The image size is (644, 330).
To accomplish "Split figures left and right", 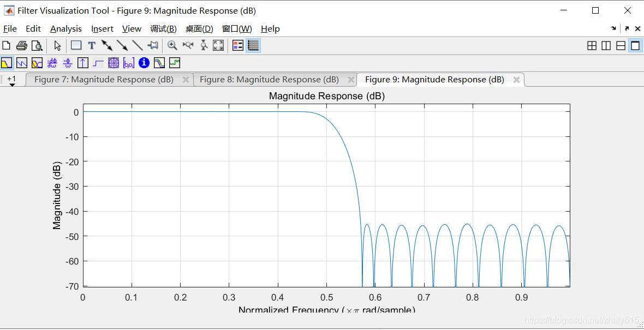I will [x=606, y=46].
